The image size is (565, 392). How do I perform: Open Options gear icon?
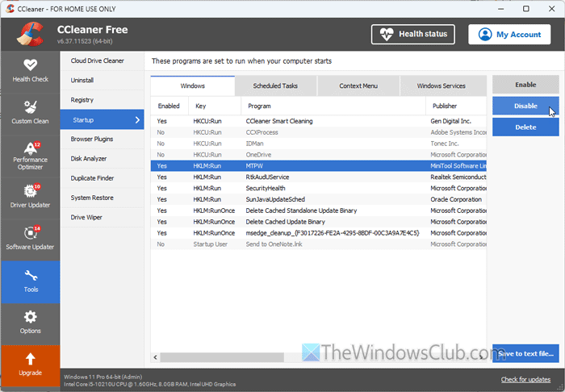click(x=30, y=317)
